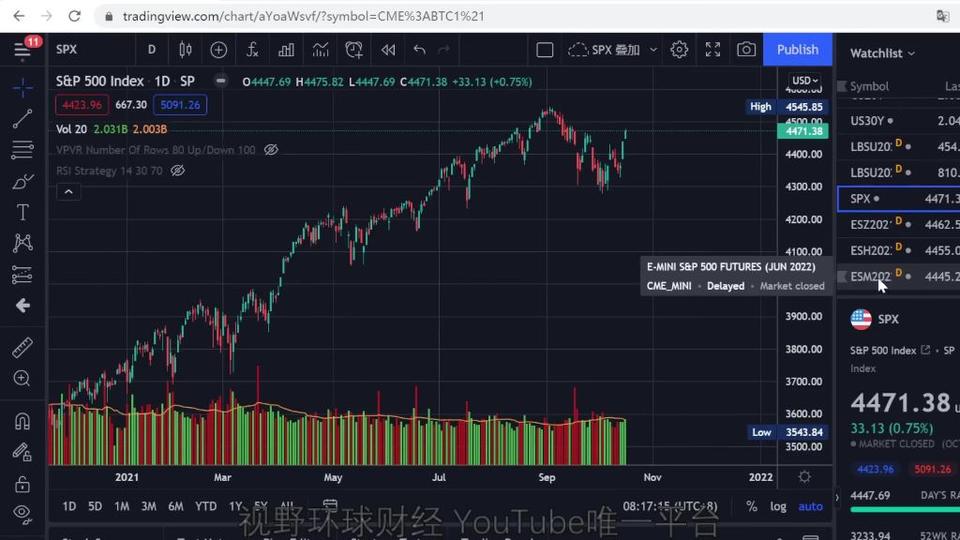Image resolution: width=960 pixels, height=540 pixels.
Task: Open chart settings gear in top toolbar
Action: point(679,50)
